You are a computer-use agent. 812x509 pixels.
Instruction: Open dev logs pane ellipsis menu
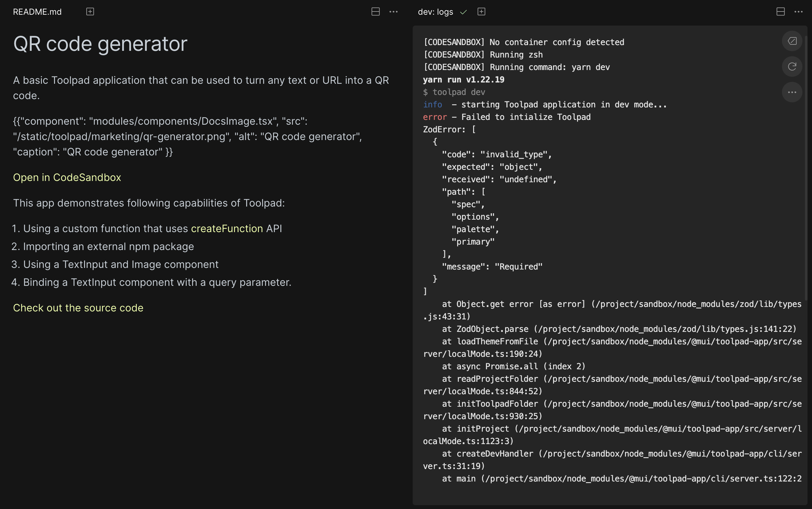[799, 12]
